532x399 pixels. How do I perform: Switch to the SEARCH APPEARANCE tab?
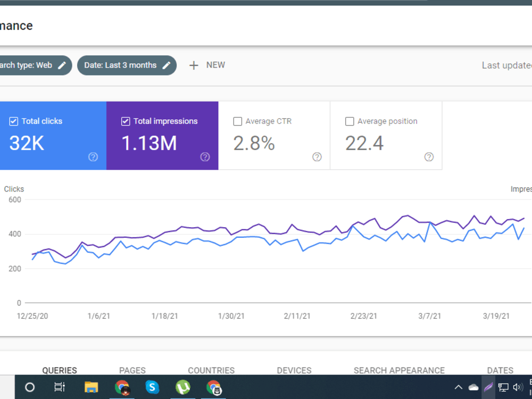coord(399,370)
